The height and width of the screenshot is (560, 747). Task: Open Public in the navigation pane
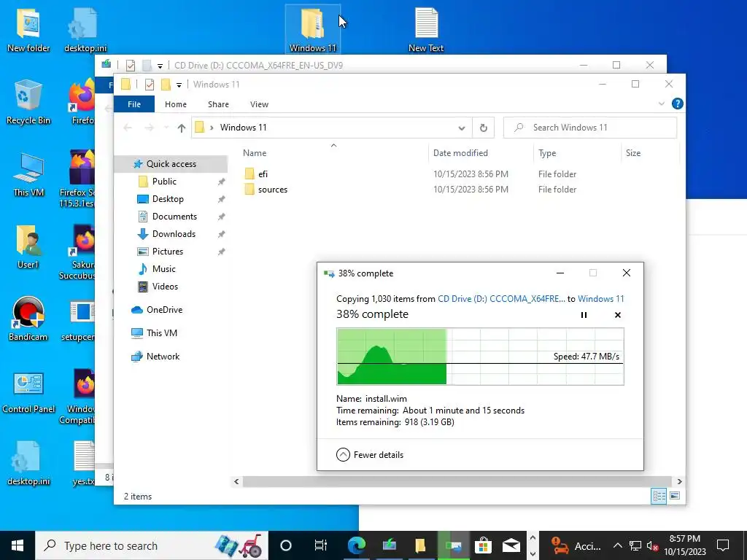(x=164, y=182)
